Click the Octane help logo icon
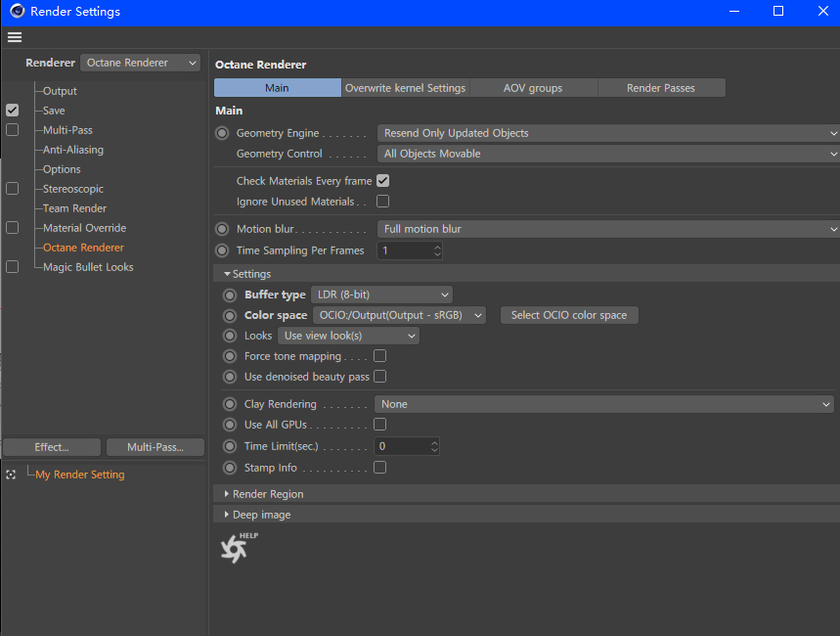Viewport: 840px width, 636px height. (239, 548)
